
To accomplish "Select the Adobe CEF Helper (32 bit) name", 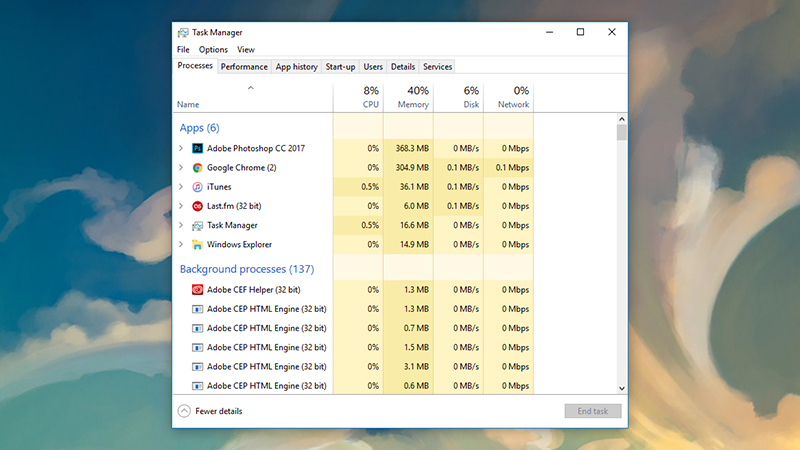I will coord(254,290).
